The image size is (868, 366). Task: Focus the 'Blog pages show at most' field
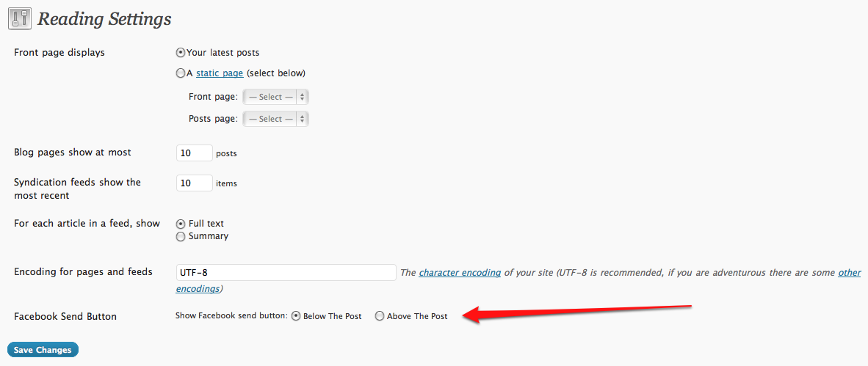pyautogui.click(x=195, y=153)
